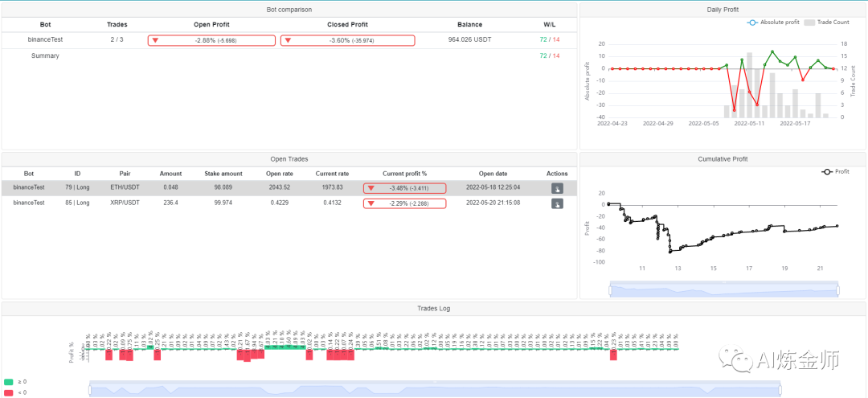Click the Cumulative Profit panel header
868x398 pixels.
[x=723, y=159]
